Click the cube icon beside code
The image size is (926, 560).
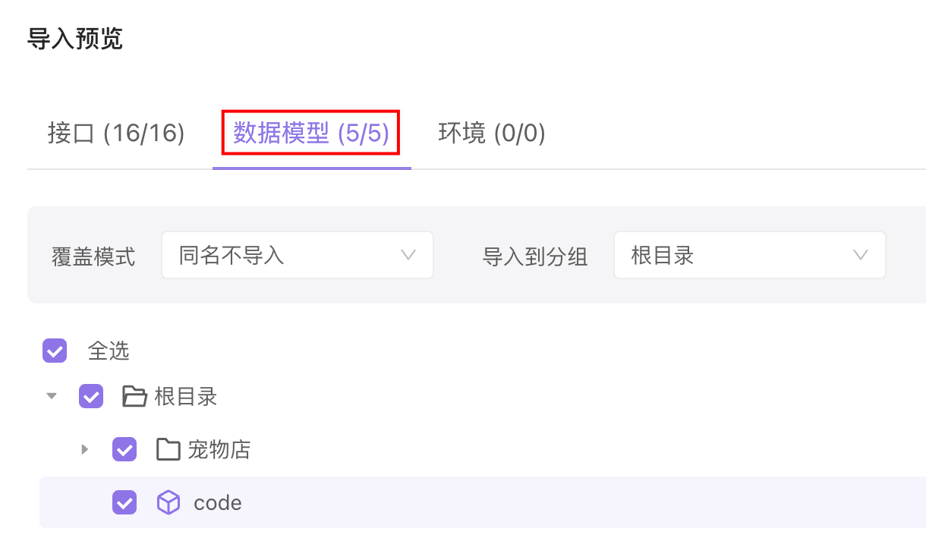pyautogui.click(x=169, y=502)
